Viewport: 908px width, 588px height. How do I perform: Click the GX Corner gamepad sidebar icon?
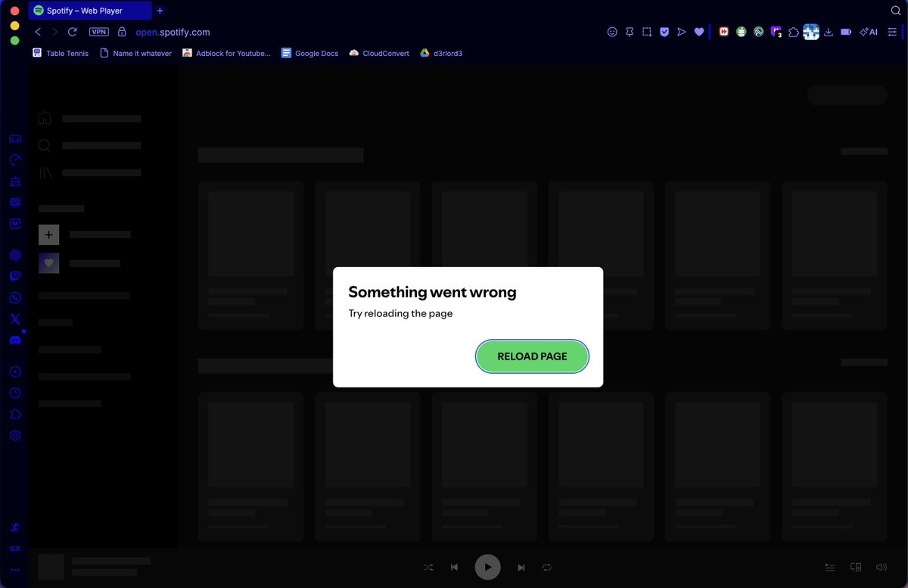14,139
